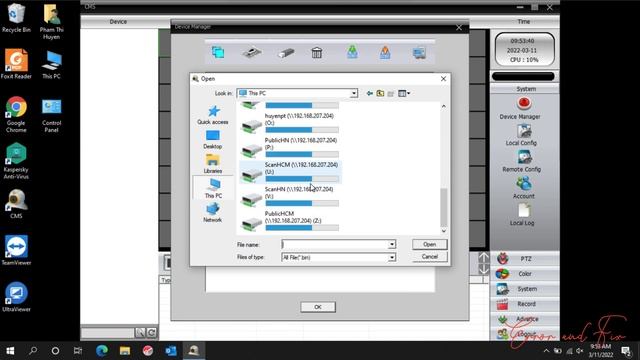Select Quick access in Open dialog sidebar
The height and width of the screenshot is (360, 640).
pyautogui.click(x=213, y=115)
